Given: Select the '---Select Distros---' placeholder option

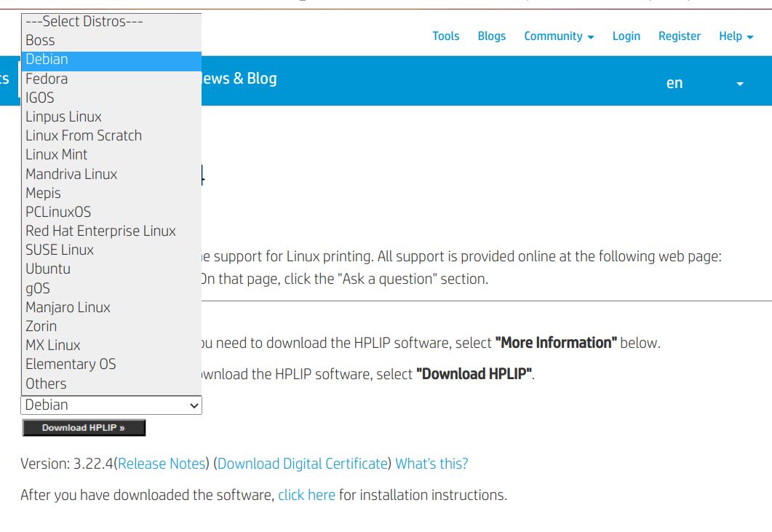Looking at the screenshot, I should [111, 22].
